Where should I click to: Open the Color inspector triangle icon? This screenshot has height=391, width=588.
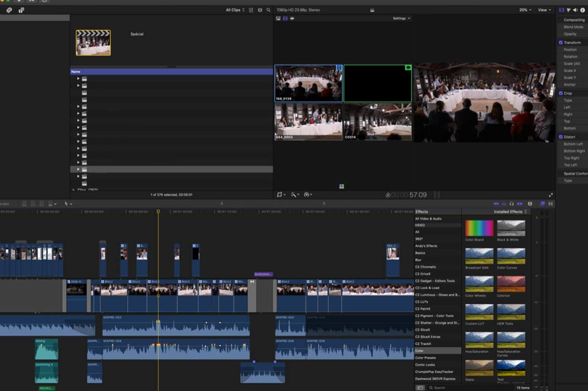568,10
